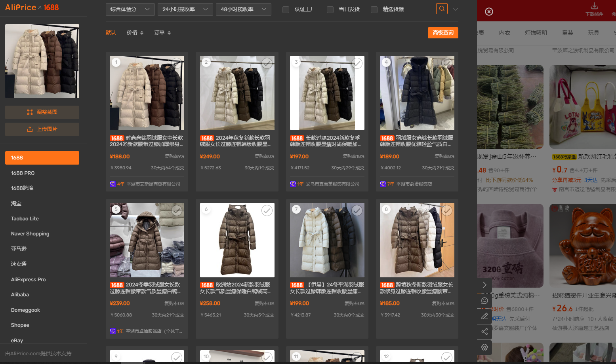The height and width of the screenshot is (364, 616).
Task: Open the 内衣 category in background page
Action: [504, 33]
